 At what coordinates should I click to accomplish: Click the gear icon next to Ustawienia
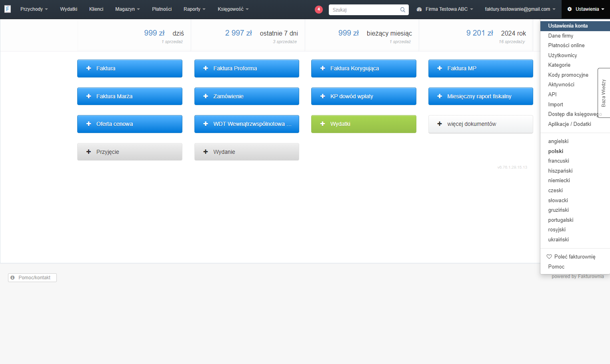pyautogui.click(x=570, y=9)
